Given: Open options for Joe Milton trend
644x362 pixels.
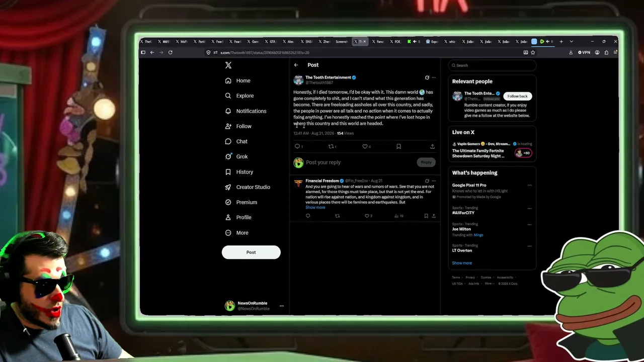Looking at the screenshot, I should pos(529,224).
